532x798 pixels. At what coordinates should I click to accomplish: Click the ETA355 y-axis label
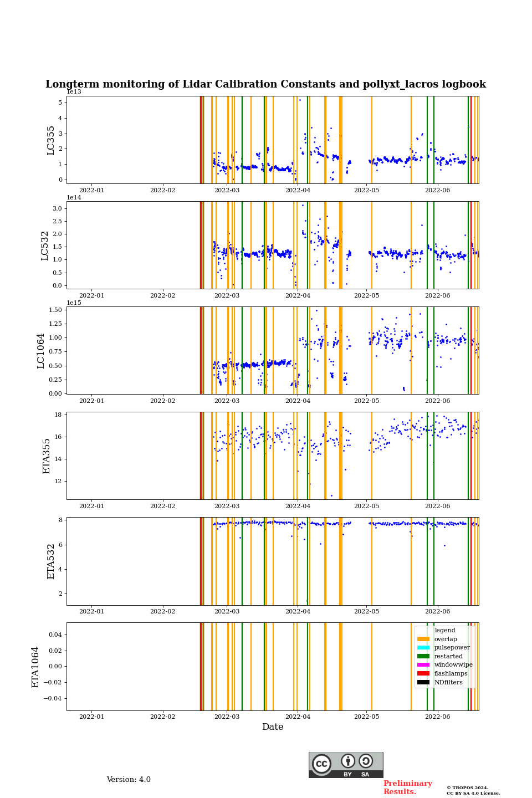[x=47, y=456]
